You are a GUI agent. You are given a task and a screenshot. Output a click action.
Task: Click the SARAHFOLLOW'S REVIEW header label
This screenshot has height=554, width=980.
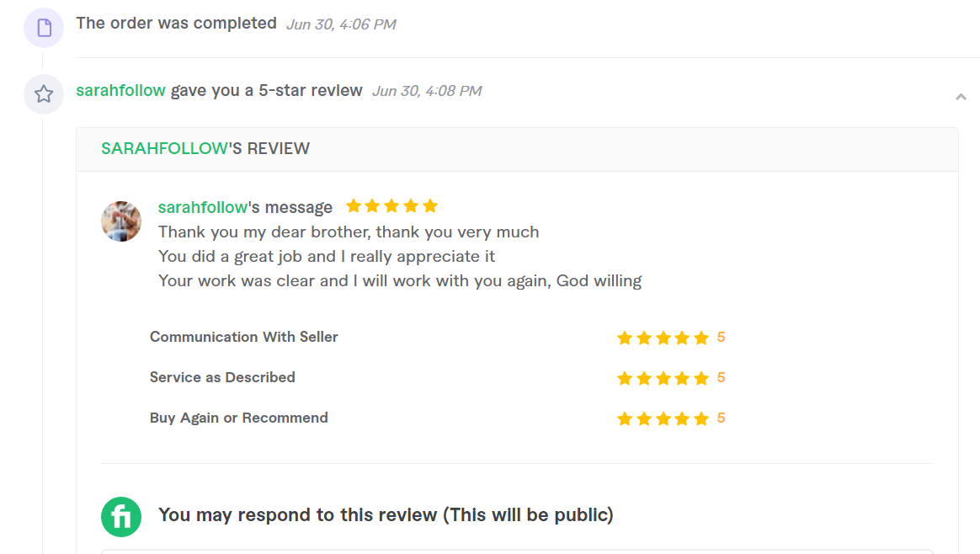point(205,148)
